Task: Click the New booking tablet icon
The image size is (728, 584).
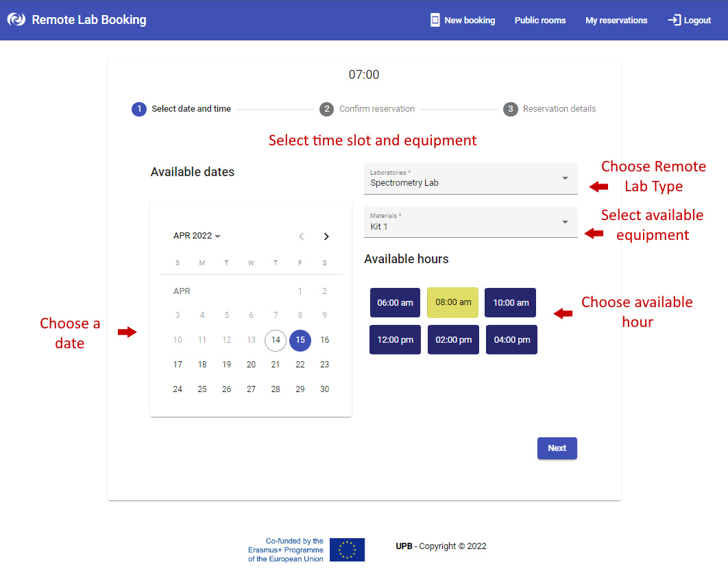Action: (435, 20)
